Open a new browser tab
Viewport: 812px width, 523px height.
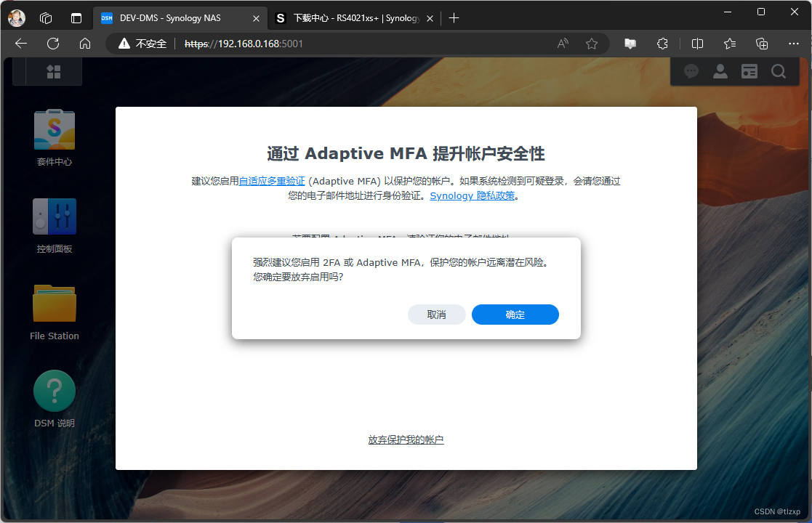454,18
